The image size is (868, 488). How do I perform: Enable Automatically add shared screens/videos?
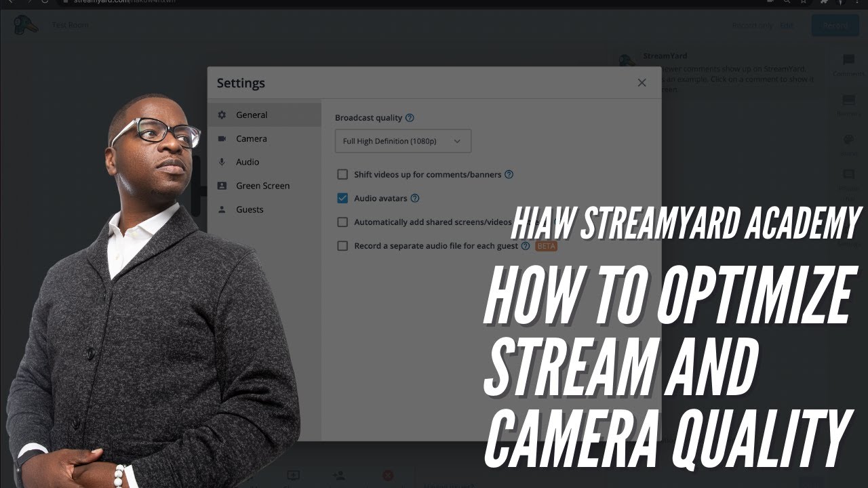tap(342, 222)
